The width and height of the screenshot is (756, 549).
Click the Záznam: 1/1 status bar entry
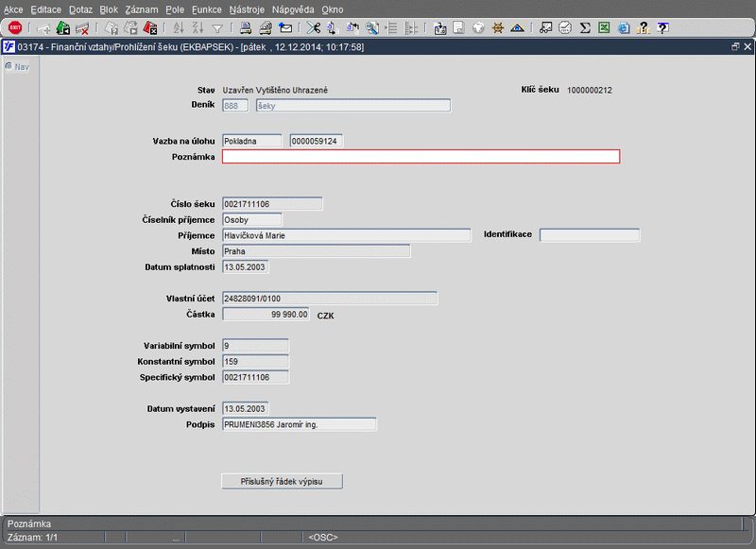(32, 537)
